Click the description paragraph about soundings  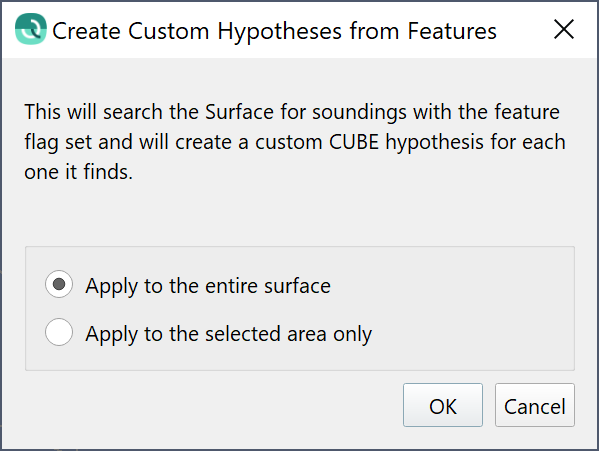click(x=295, y=142)
